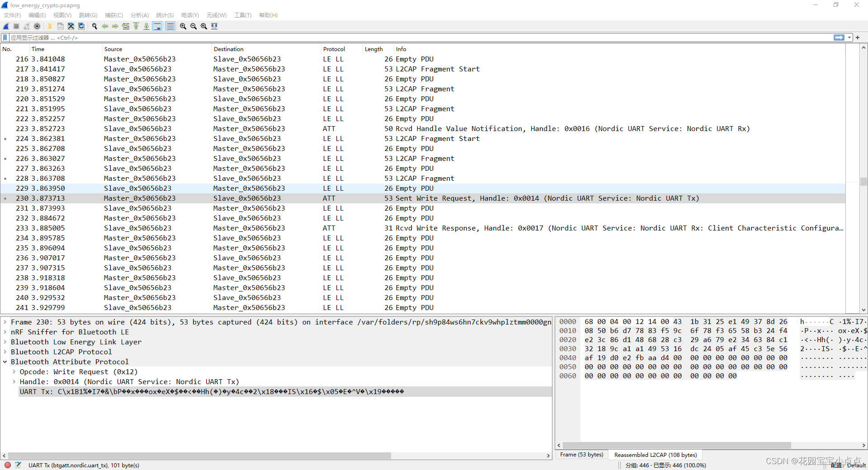Screen dimensions: 868x470
Task: Jump to first packet icon
Action: [x=136, y=26]
